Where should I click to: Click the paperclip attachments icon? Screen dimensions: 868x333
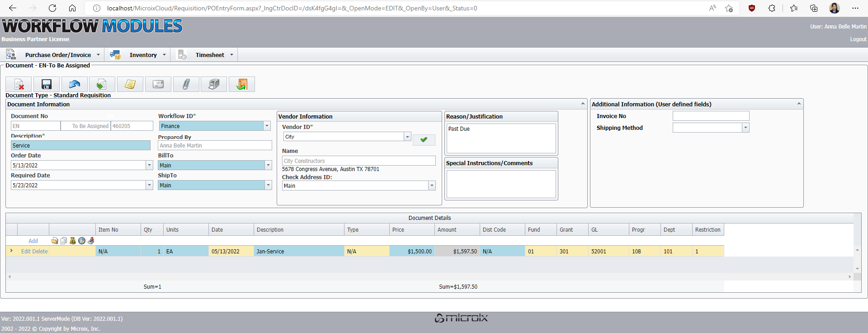(186, 84)
